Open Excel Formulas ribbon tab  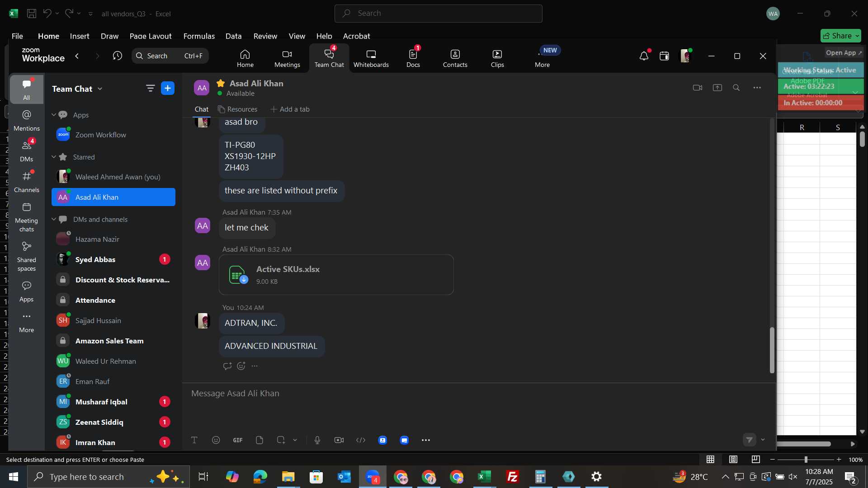tap(199, 36)
